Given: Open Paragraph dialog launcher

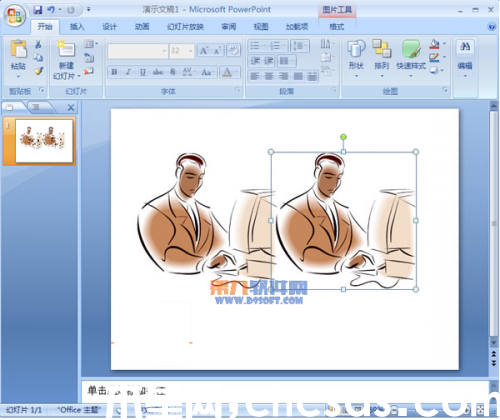Looking at the screenshot, I should click(334, 90).
